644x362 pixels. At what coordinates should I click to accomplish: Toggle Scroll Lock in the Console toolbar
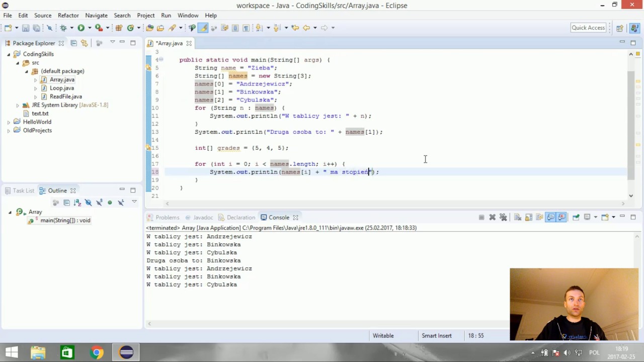(x=528, y=218)
